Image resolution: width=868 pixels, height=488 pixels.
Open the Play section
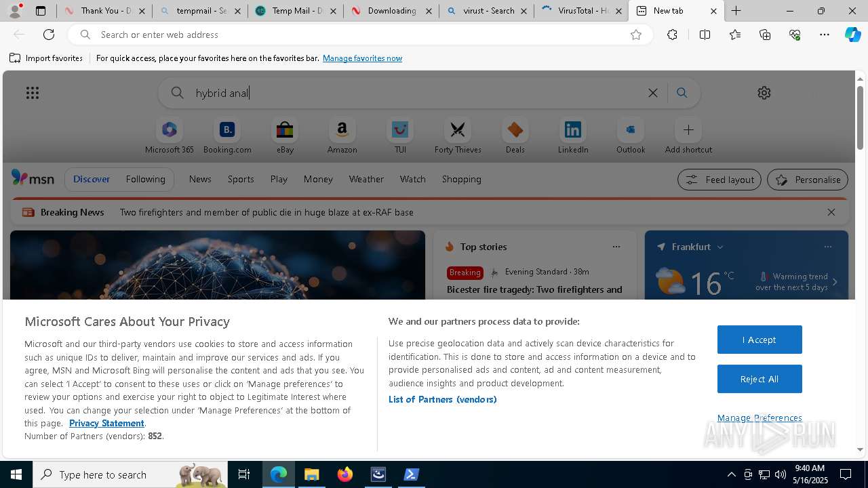point(279,180)
